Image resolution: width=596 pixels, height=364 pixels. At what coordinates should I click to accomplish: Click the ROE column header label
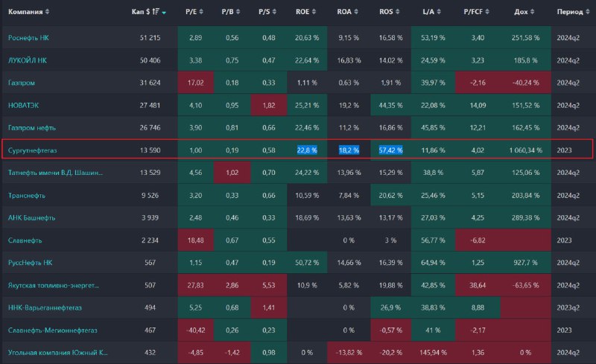[302, 12]
